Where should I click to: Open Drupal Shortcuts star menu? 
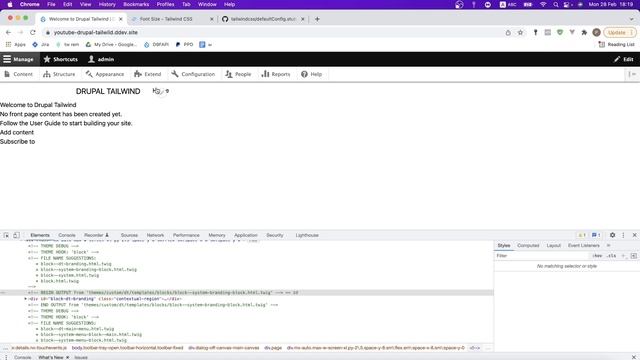click(x=60, y=59)
